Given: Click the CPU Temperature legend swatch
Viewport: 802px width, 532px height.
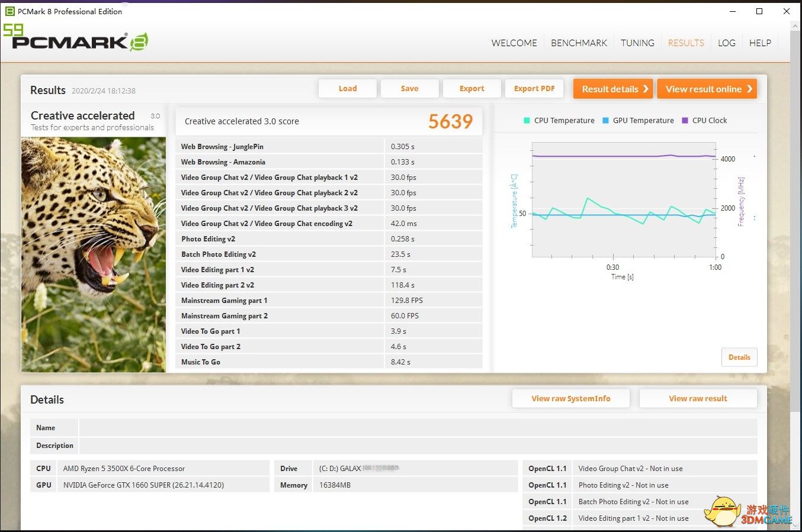Looking at the screenshot, I should [x=527, y=120].
